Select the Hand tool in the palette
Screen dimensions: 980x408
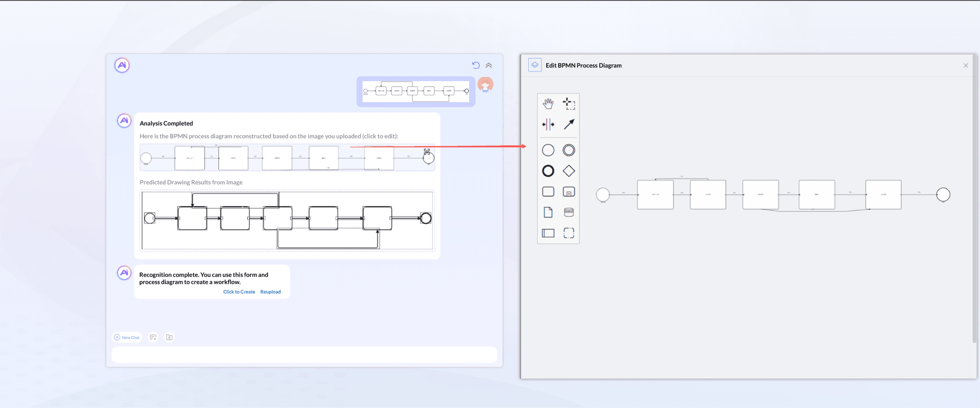click(x=548, y=103)
